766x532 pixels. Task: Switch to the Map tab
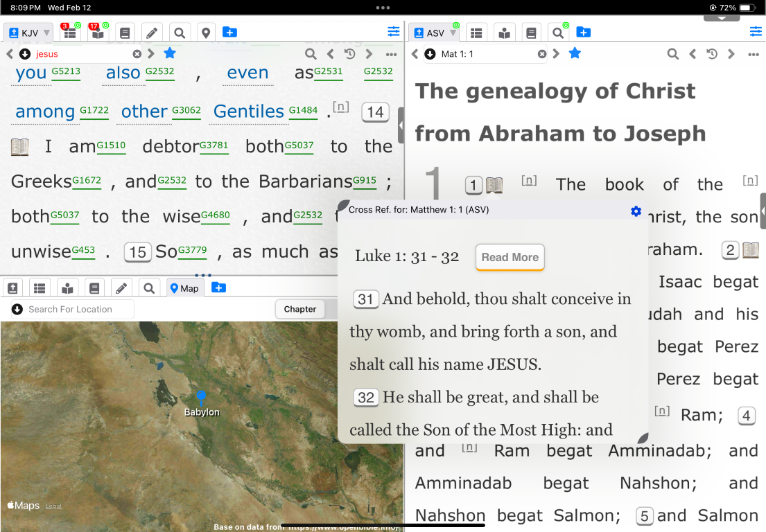(185, 288)
